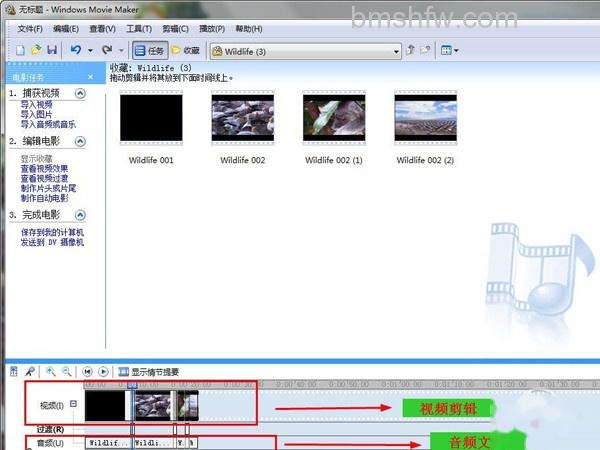This screenshot has width=600, height=450.
Task: Click the 制作自动电影 link
Action: (x=44, y=198)
